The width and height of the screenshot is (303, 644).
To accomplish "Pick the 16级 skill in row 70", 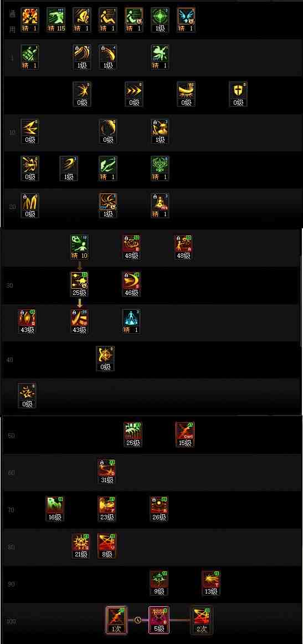I will [x=55, y=508].
